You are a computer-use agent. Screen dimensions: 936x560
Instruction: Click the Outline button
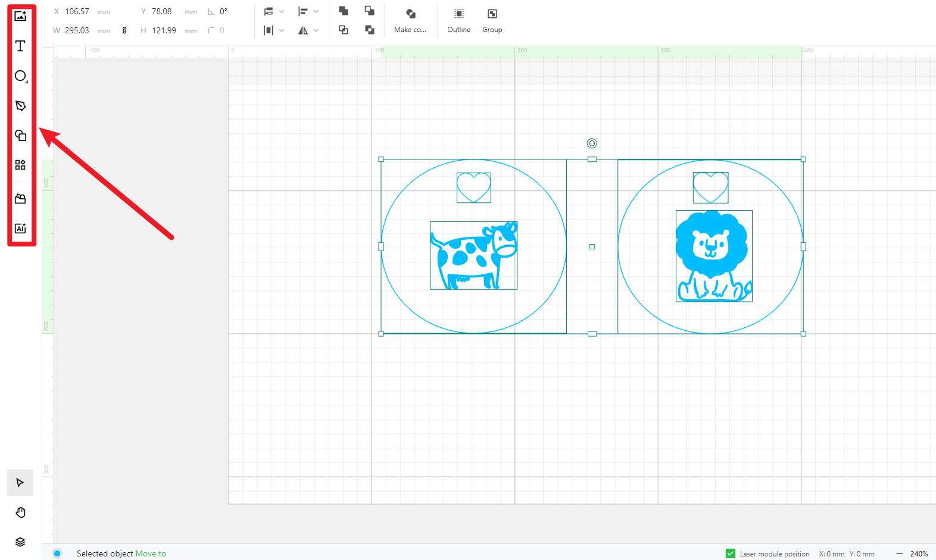458,20
